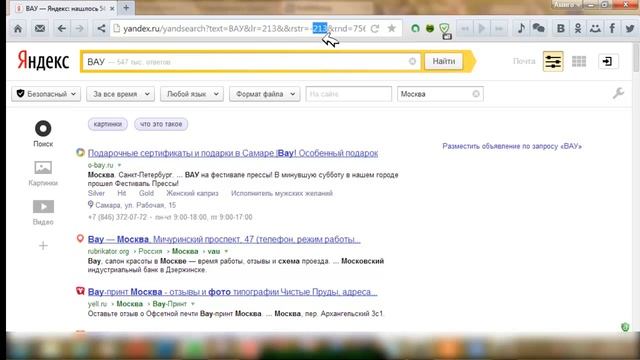
Task: Open the smiley face social icon
Action: coord(595,28)
